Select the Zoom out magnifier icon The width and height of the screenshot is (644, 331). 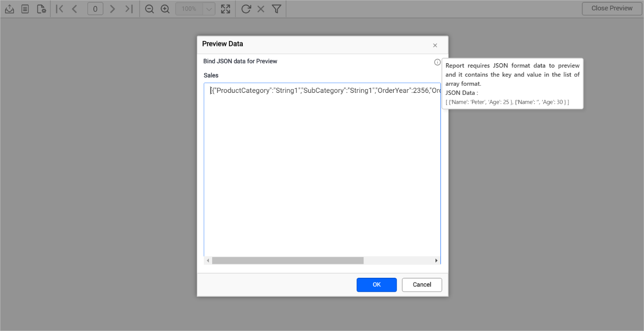(149, 9)
